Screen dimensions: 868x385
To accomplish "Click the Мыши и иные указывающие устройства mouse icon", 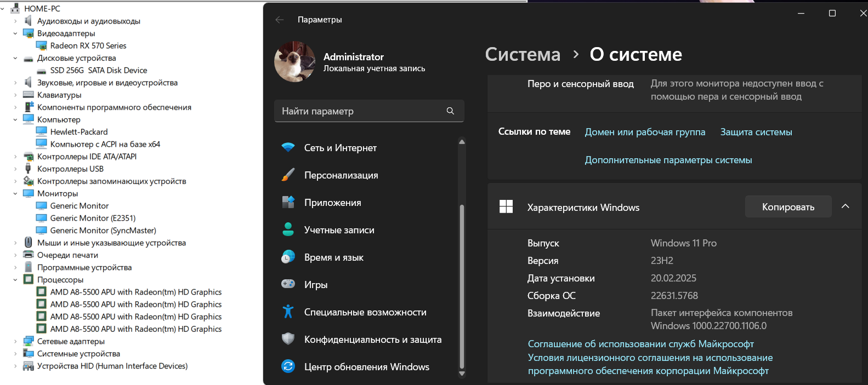I will pos(28,243).
